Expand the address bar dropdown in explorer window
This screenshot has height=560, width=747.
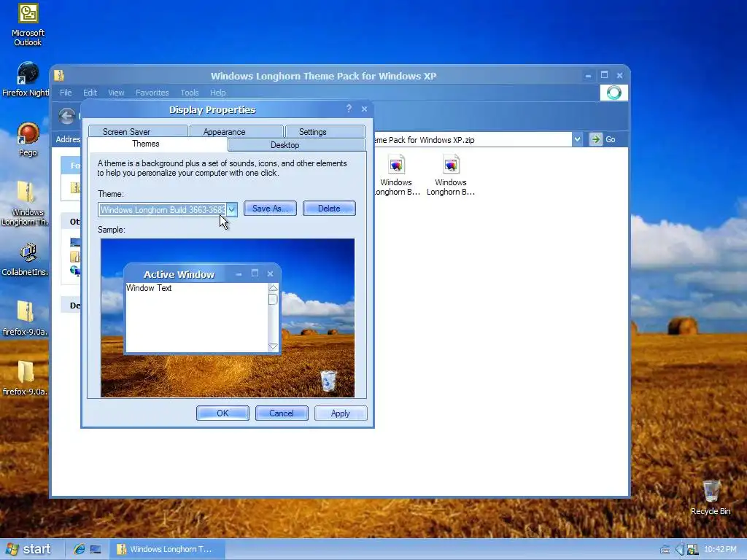pos(578,139)
